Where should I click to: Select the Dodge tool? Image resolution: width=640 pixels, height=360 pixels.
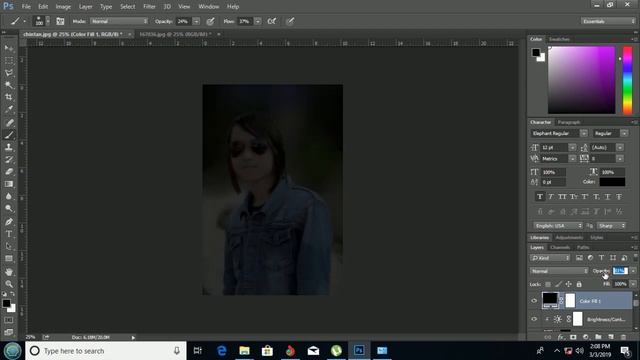(9, 209)
